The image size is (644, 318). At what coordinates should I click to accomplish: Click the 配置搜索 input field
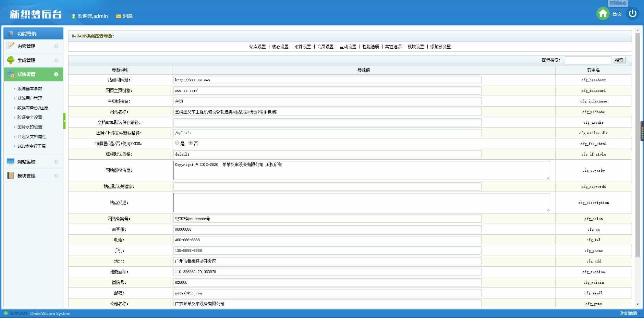tap(588, 60)
